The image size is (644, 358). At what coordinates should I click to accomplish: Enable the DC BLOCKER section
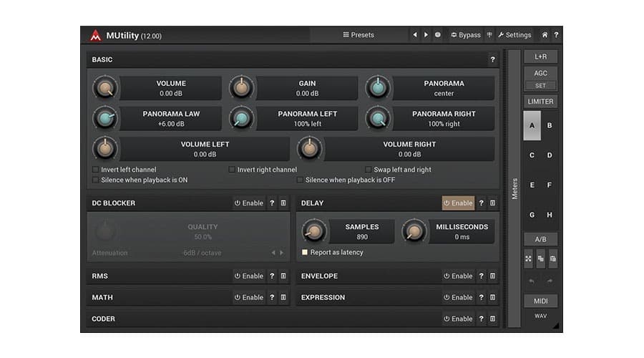tap(249, 203)
